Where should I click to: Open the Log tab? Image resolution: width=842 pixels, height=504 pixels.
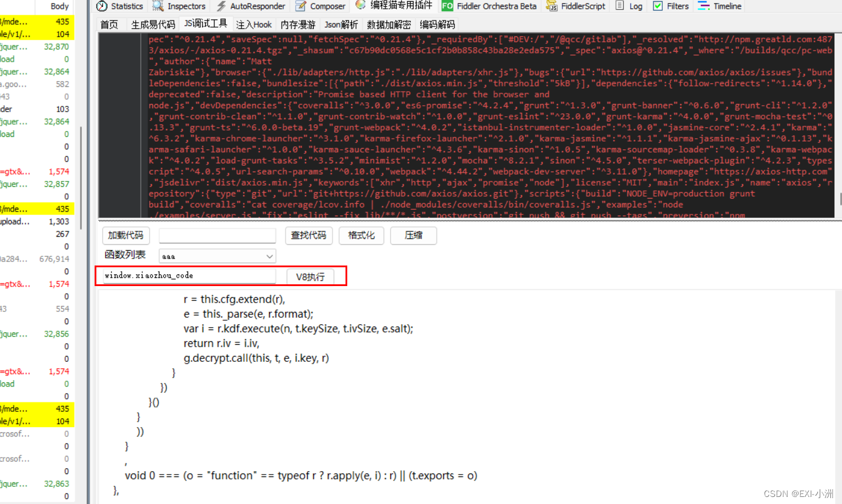coord(629,6)
